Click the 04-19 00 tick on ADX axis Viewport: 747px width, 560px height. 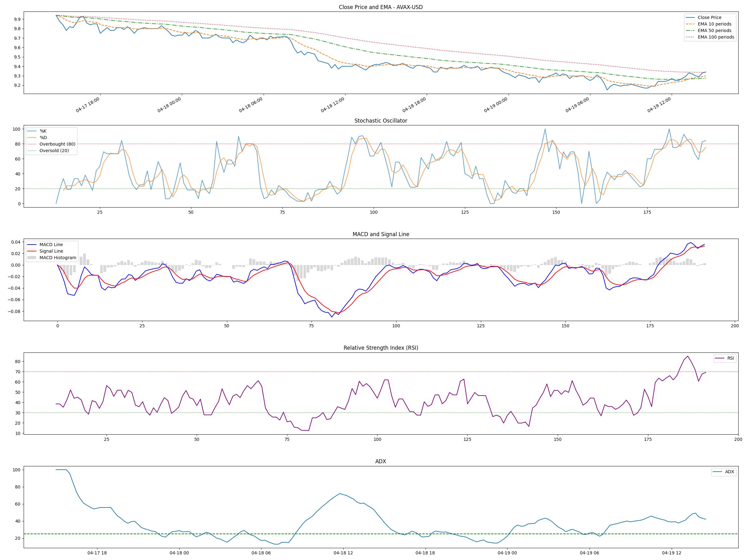tap(507, 553)
